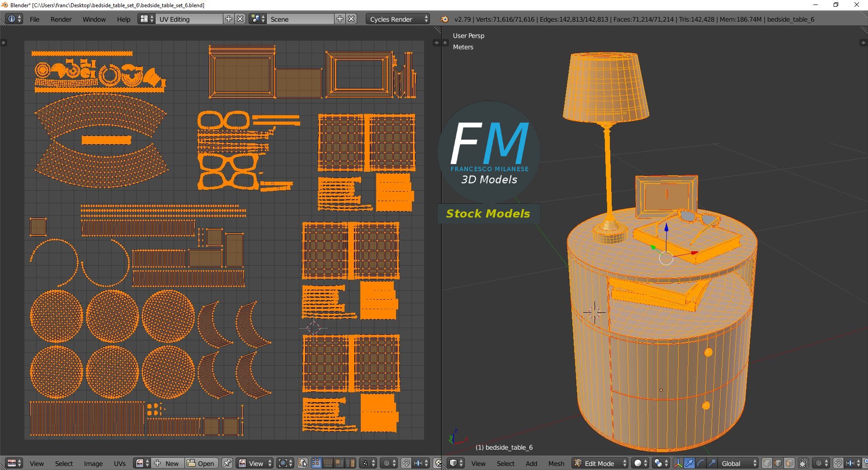Open 3D viewport editor type selector
Viewport: 868px width, 470px height.
pos(456,463)
